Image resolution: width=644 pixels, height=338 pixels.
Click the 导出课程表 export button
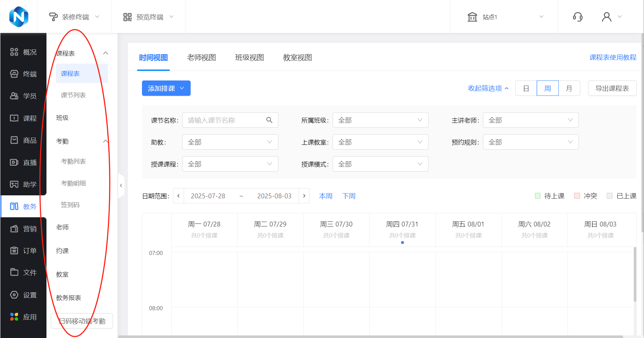click(x=612, y=88)
